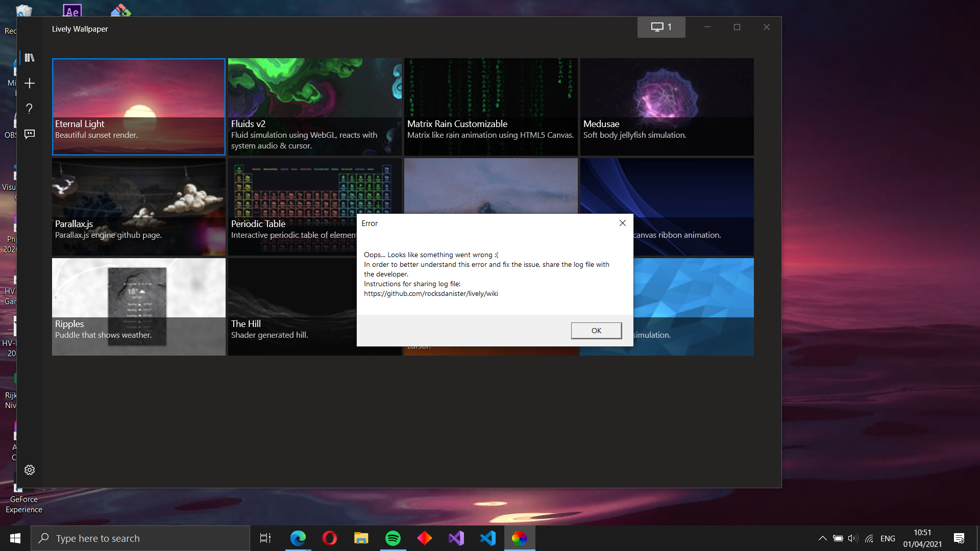This screenshot has height=551, width=980.
Task: Click the github wiki URL text
Action: (x=431, y=293)
